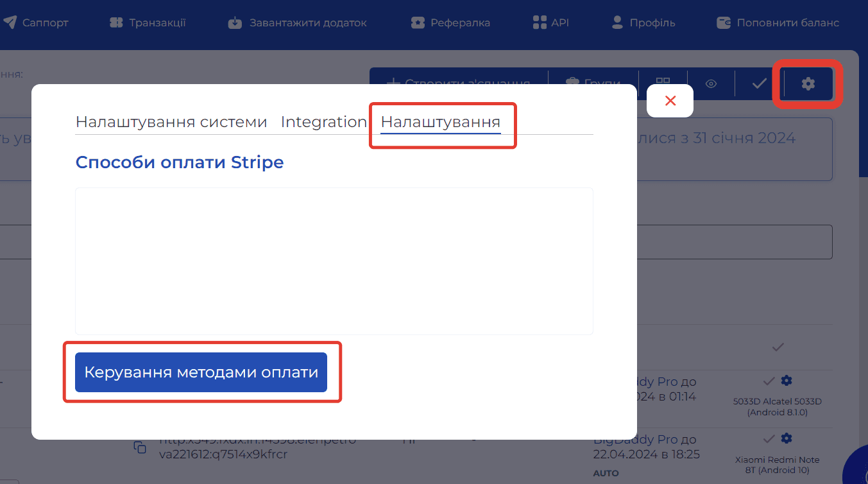Screen dimensions: 868x484
Task: Copy the proxy address with copy icon
Action: pyautogui.click(x=140, y=447)
